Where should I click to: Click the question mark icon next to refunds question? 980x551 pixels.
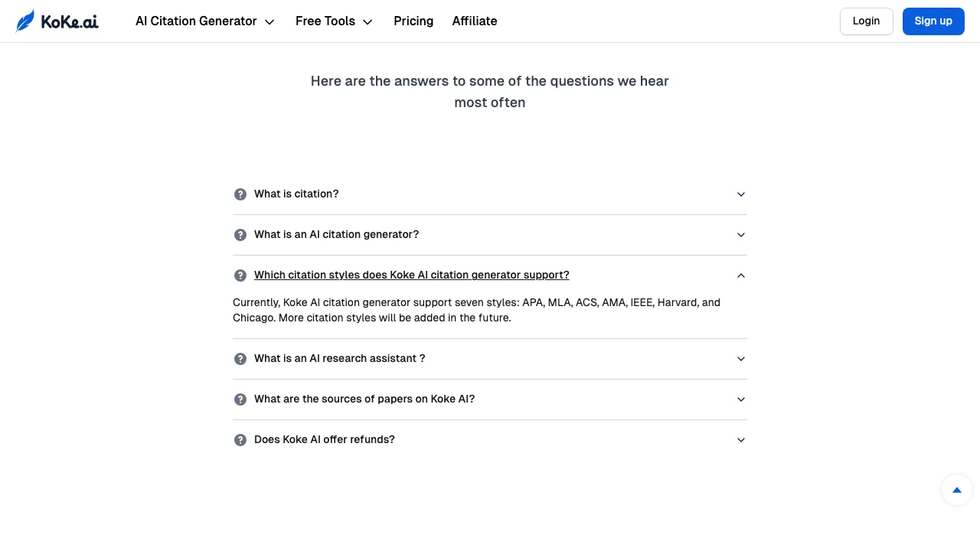pos(240,440)
